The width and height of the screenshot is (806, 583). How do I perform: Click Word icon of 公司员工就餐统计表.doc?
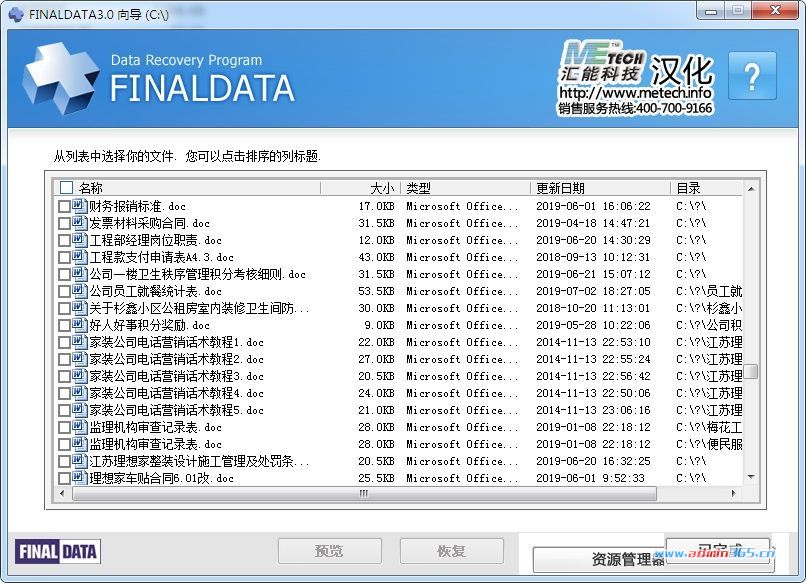pos(79,290)
